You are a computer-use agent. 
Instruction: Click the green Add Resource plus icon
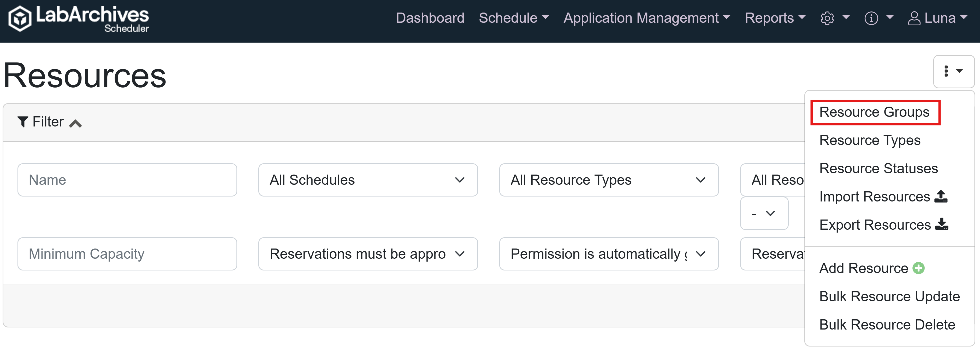click(x=918, y=268)
